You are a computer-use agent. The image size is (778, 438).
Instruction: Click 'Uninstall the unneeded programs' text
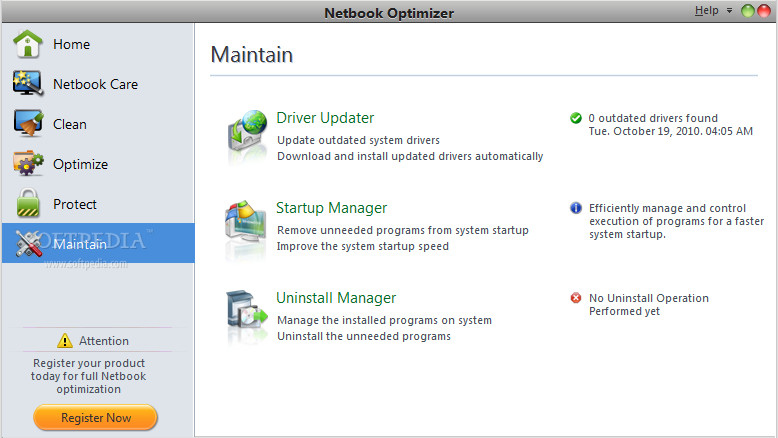(364, 336)
